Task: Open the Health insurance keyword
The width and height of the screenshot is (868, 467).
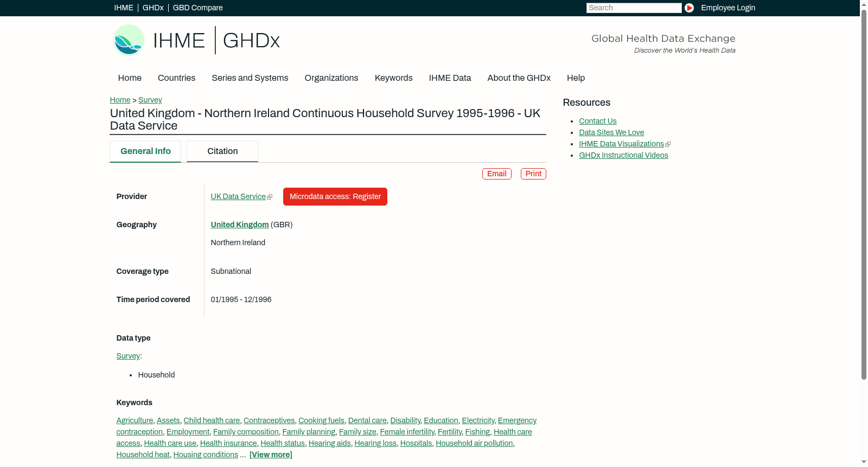Action: pos(228,443)
